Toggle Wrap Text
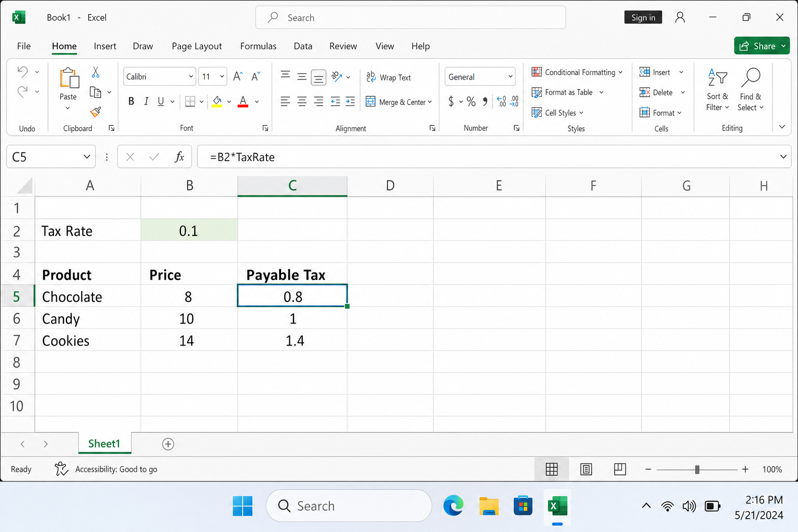798x532 pixels. (x=389, y=77)
